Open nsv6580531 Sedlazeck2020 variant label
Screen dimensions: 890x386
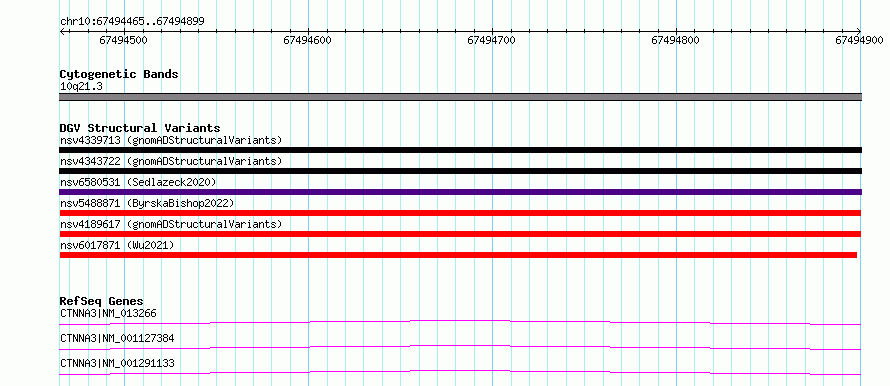[138, 182]
